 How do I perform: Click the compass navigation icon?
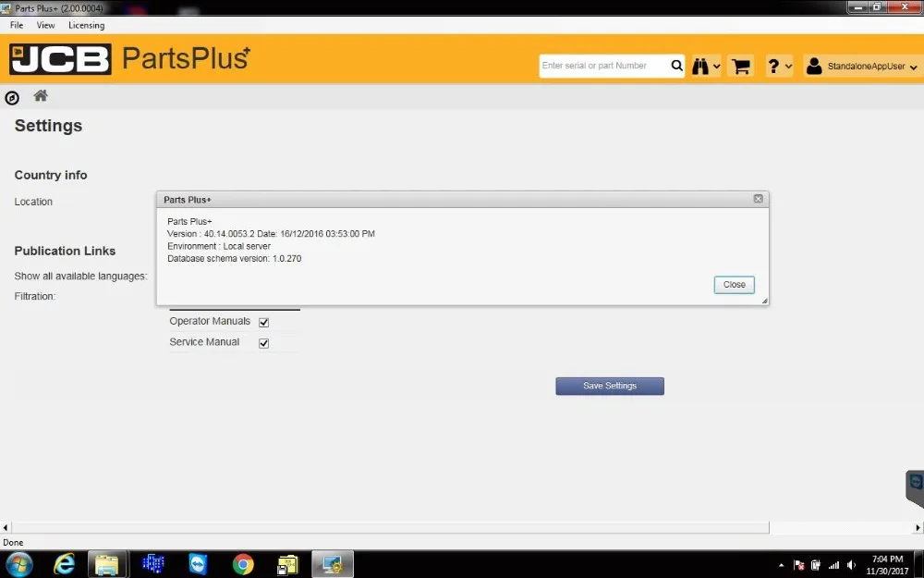12,98
